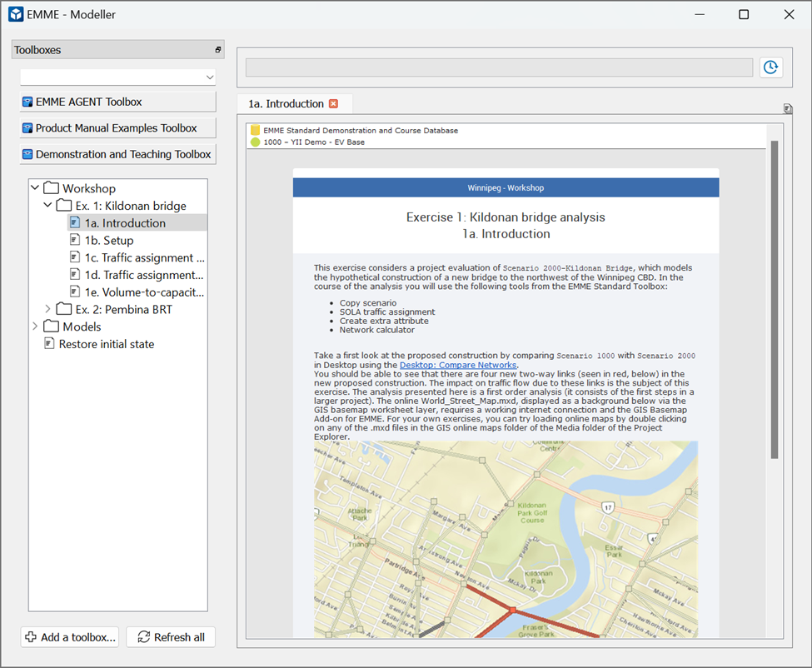This screenshot has height=668, width=812.
Task: Click the Demonstration and Teaching Toolbox icon
Action: point(27,154)
